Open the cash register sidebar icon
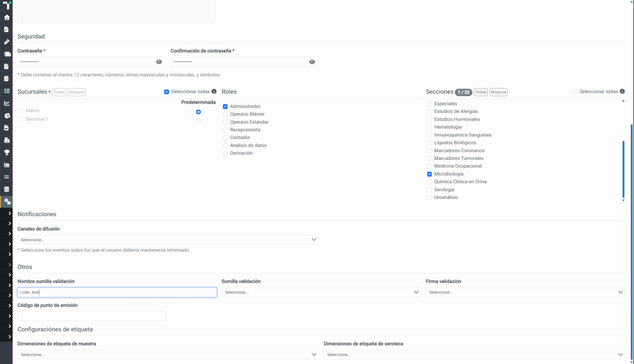Screen dimensions: 634x364 (x=6, y=140)
